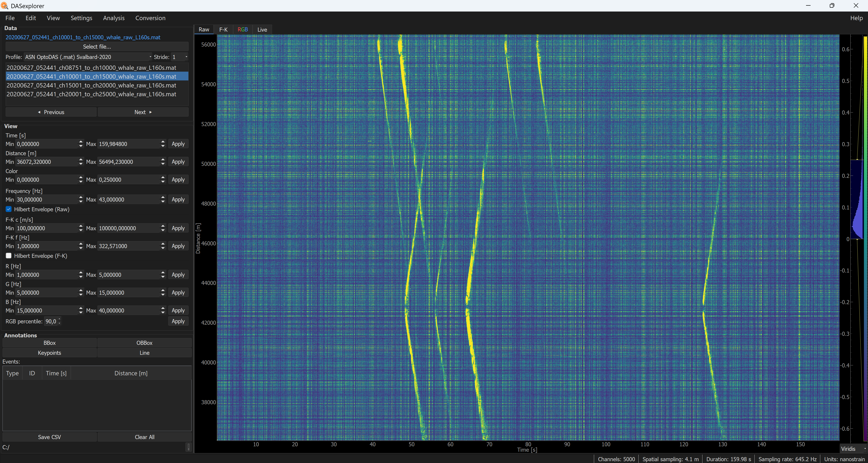
Task: Click the Time Max input field
Action: (129, 144)
